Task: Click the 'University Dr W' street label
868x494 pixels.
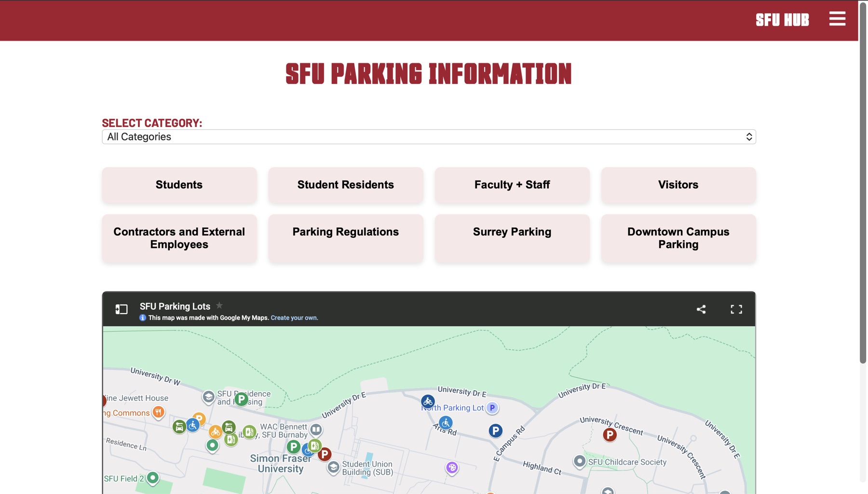Action: coord(155,376)
